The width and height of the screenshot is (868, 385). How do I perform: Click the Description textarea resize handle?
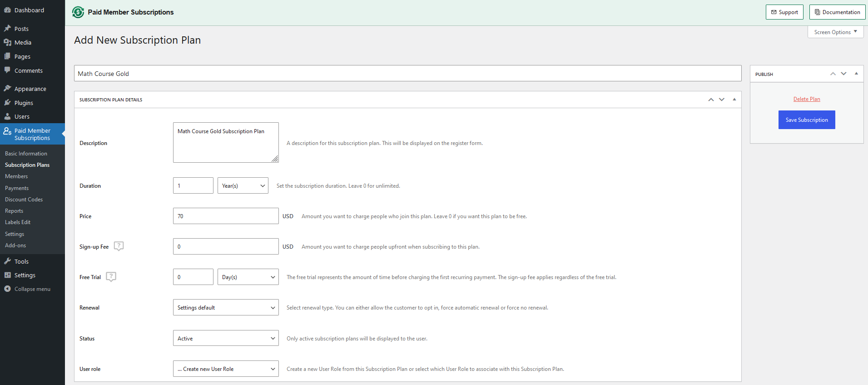pos(275,159)
